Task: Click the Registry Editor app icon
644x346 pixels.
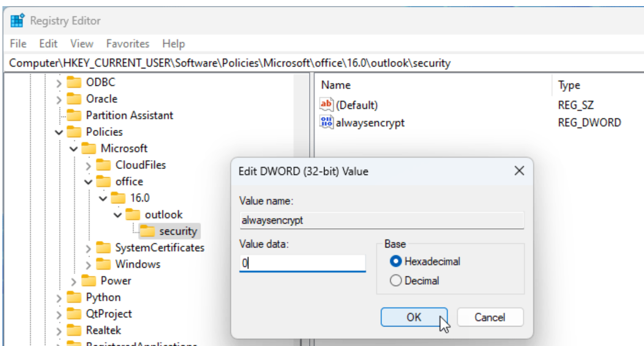Action: (17, 21)
